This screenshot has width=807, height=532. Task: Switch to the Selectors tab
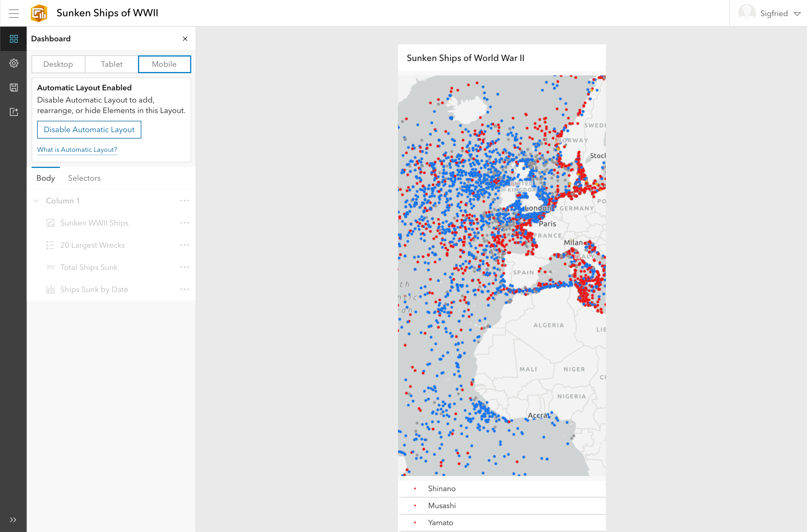coord(84,178)
